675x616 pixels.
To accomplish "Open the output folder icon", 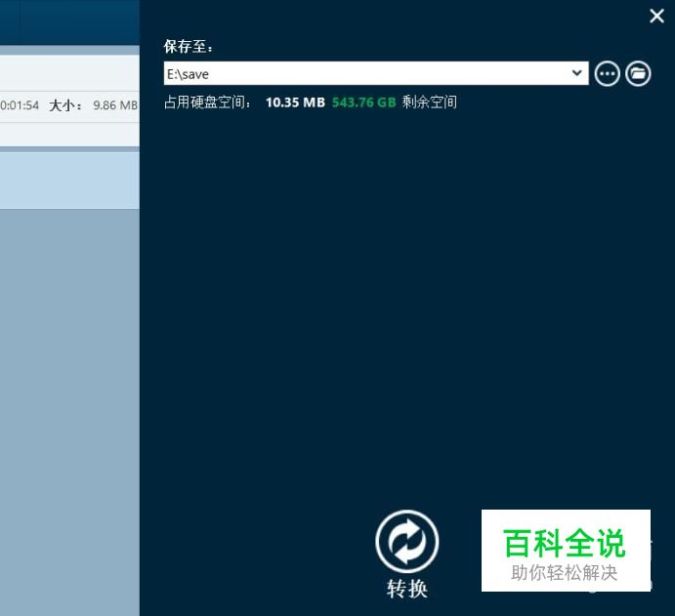I will (x=638, y=73).
